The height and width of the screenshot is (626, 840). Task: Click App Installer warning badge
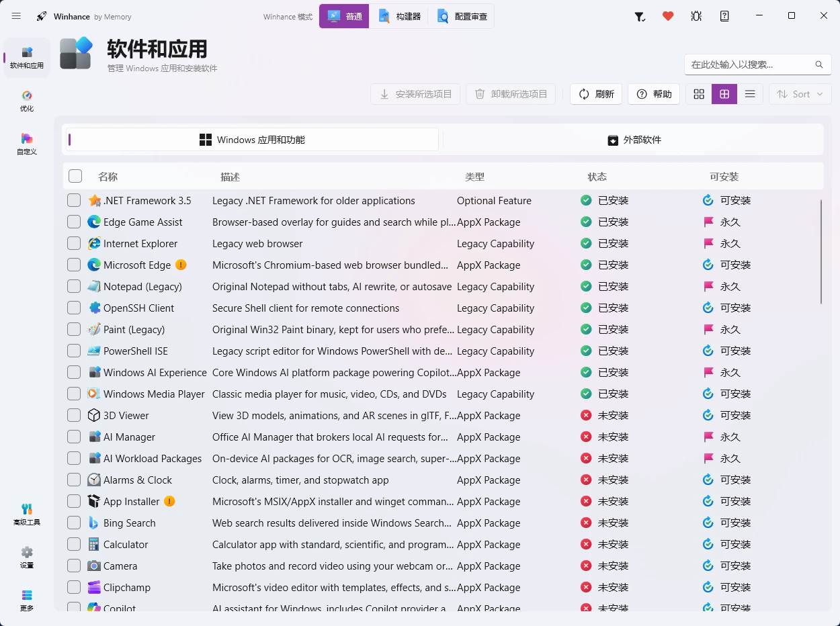169,501
